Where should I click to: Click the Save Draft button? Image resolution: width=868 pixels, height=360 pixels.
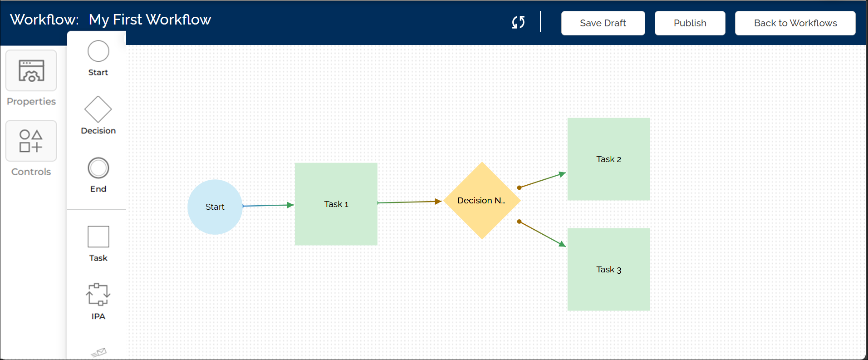(x=603, y=23)
